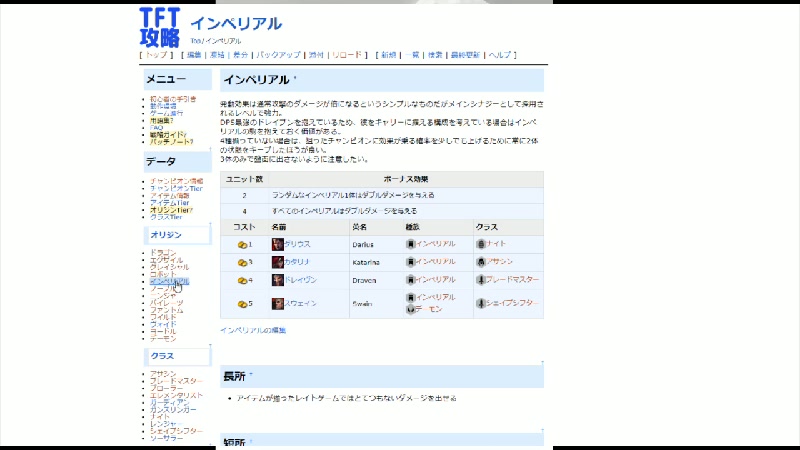Click the Imperial origin icon in Swain's row
800x450 pixels.
(x=411, y=297)
